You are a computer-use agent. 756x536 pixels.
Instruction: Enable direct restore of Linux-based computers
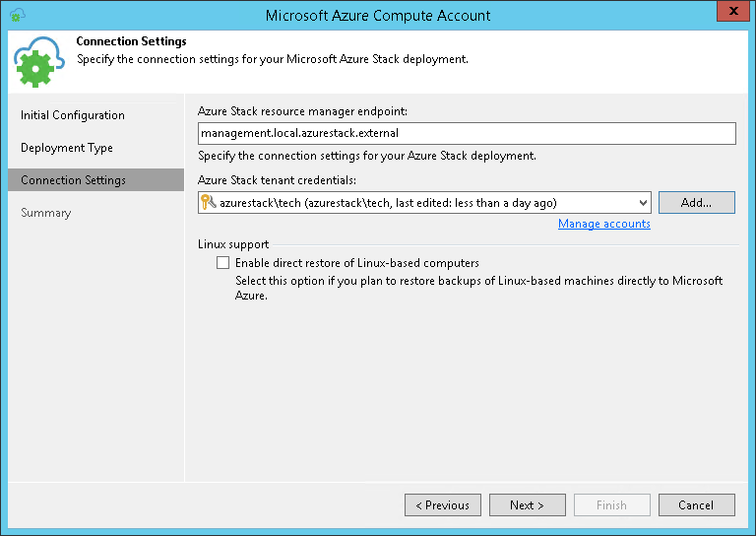point(222,262)
